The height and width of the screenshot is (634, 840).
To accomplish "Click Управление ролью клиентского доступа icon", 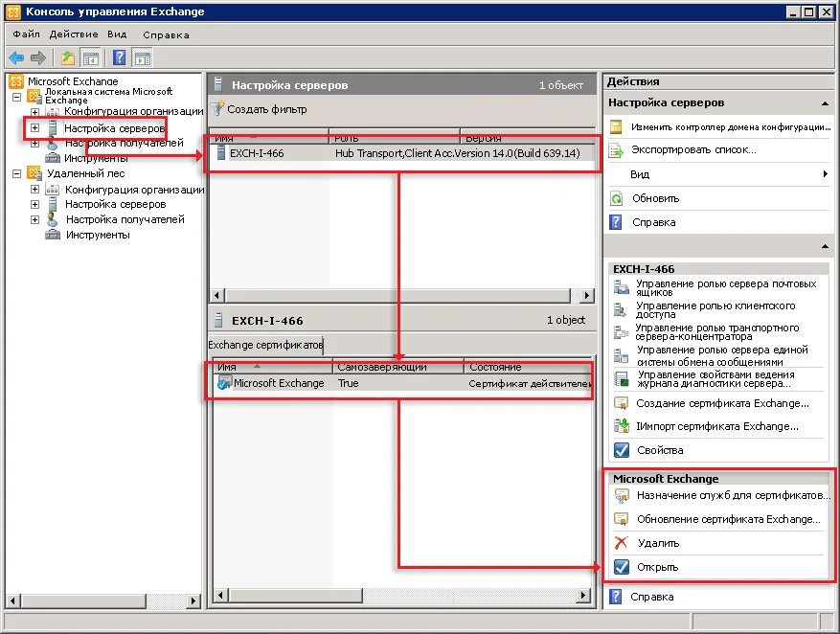I will (x=621, y=310).
